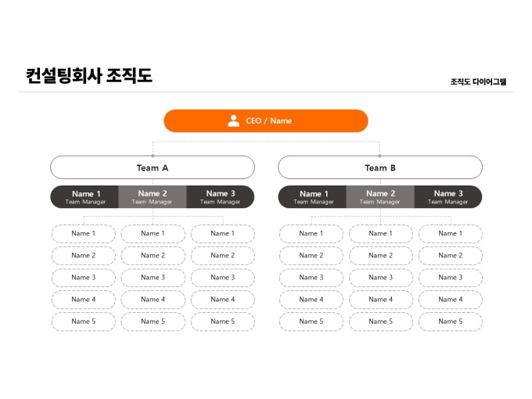Click Name 5 in Team A's first column
The width and height of the screenshot is (532, 399).
[84, 322]
